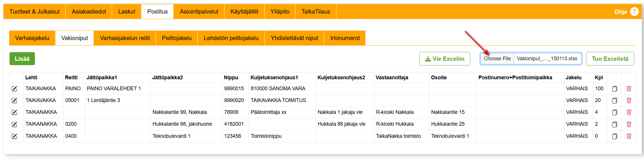
Task: Import with Tuo Excelistä button
Action: coord(610,59)
